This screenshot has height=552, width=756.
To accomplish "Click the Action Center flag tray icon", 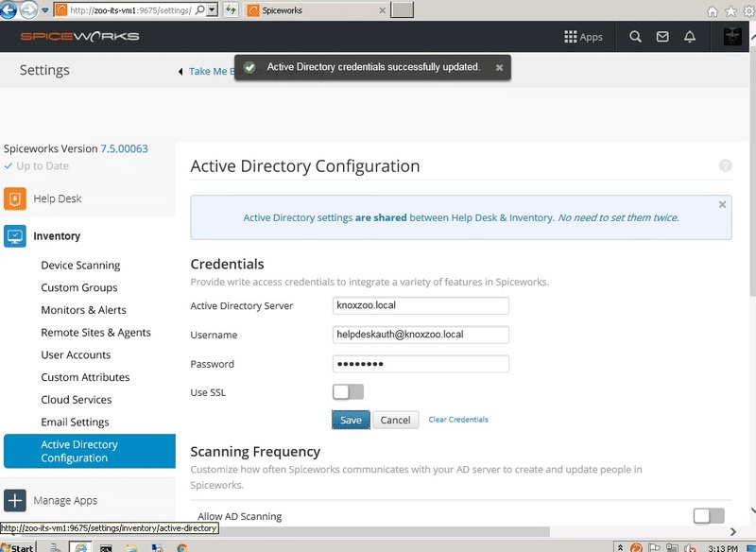I will pyautogui.click(x=654, y=547).
